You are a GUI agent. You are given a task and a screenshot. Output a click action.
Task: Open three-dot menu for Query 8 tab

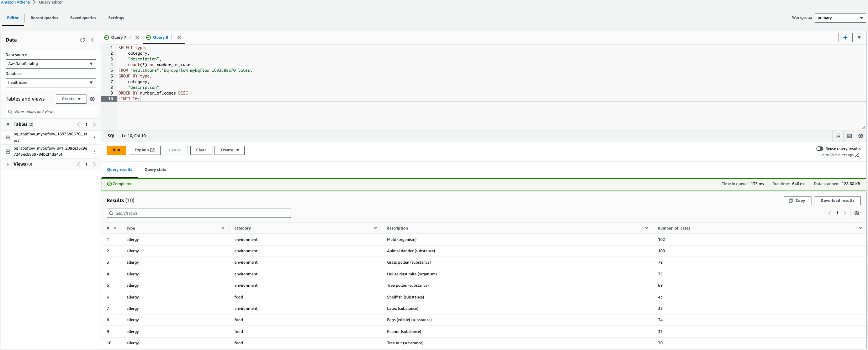tap(172, 37)
